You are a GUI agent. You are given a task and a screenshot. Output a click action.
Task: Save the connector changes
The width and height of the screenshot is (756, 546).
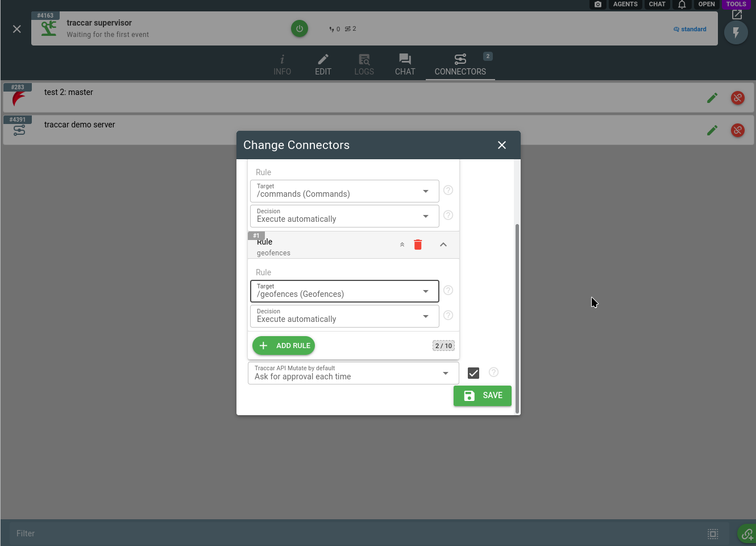point(483,396)
